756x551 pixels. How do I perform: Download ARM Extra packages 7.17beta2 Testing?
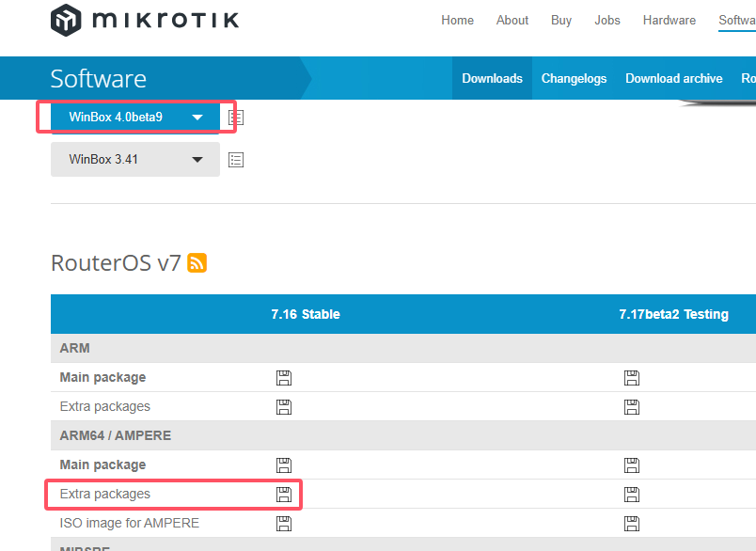coord(632,407)
